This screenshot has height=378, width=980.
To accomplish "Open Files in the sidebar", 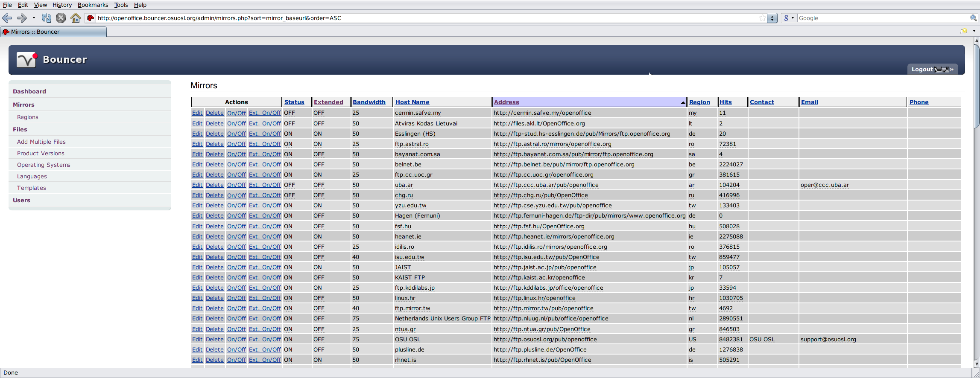I will click(x=20, y=129).
